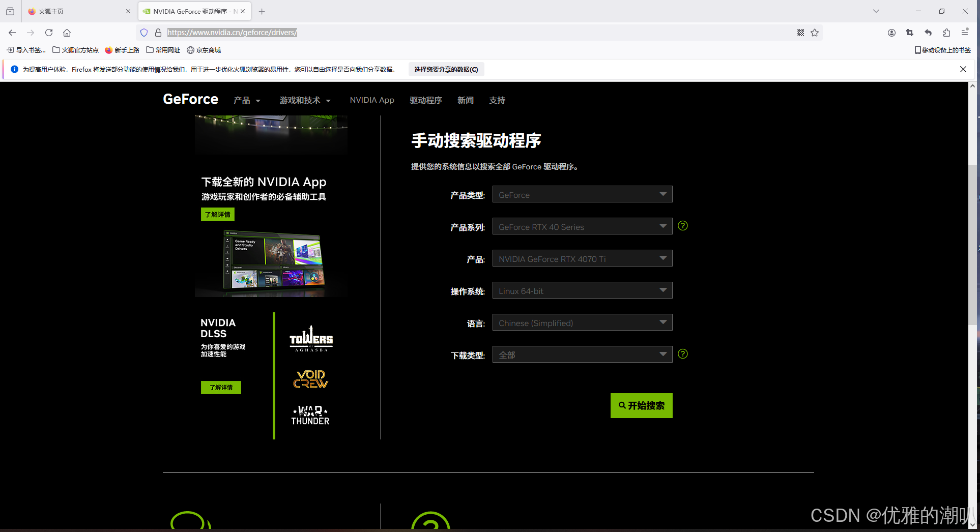Click the GeForce logo
This screenshot has width=980, height=532.
coord(191,99)
